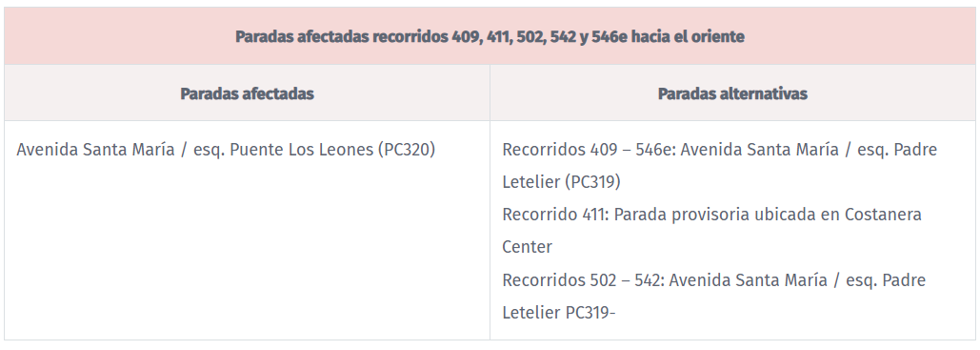The image size is (980, 350).
Task: Select the 'Paradas afectadas' column header
Action: (247, 93)
